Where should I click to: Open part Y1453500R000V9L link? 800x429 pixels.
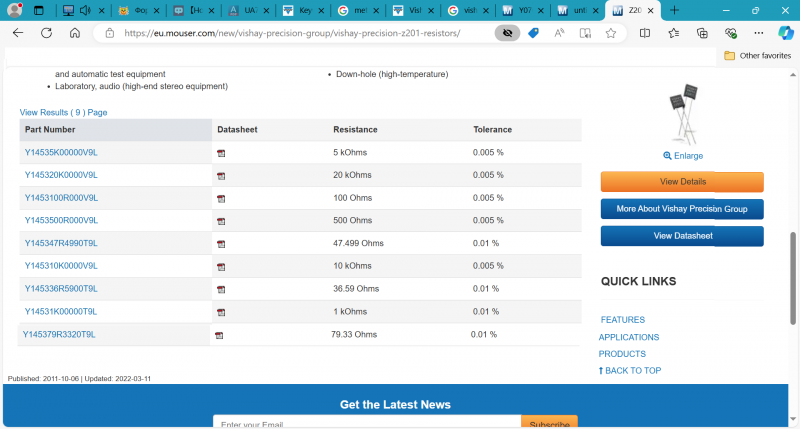point(61,220)
